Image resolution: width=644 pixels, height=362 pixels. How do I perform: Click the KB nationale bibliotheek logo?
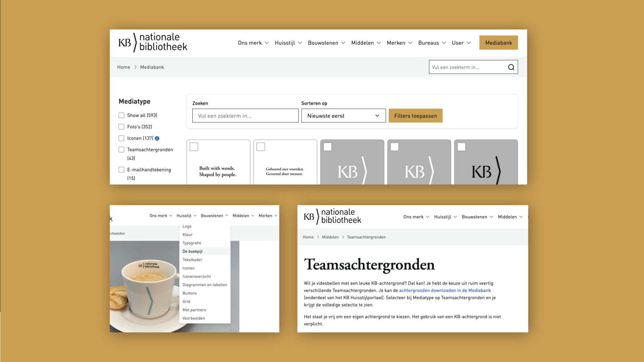click(x=152, y=42)
